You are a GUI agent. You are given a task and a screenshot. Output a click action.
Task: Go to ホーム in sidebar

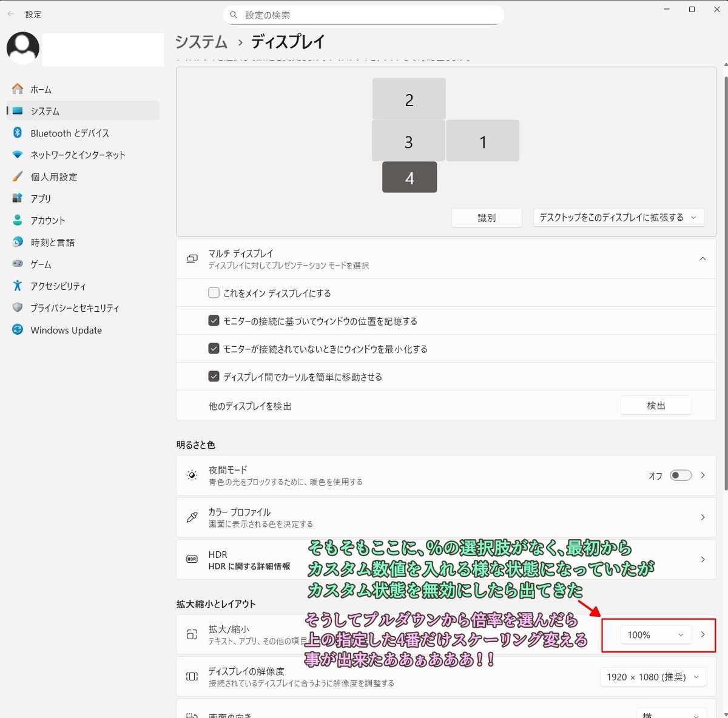83,89
